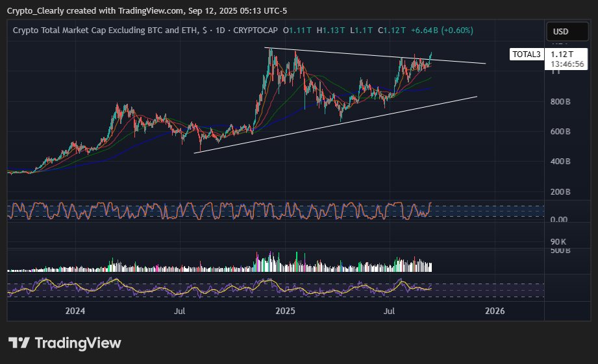Click the close value C1.12 T

[392, 30]
